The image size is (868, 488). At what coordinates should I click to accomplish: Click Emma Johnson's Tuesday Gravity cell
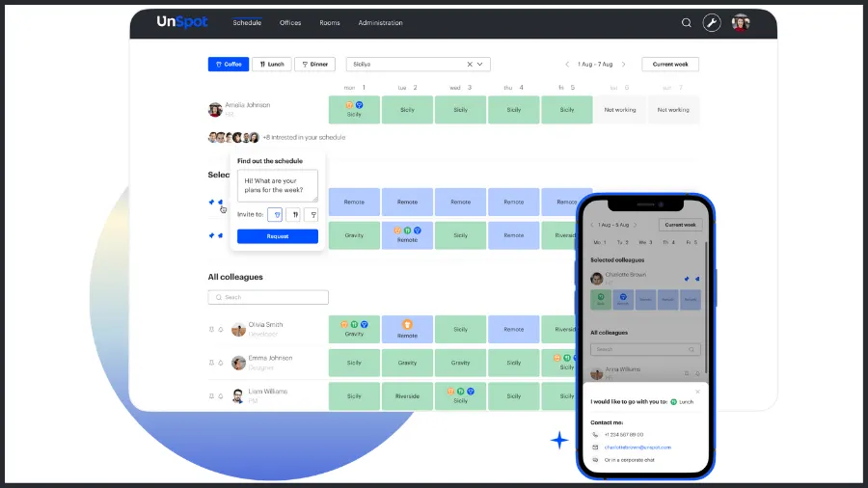click(x=407, y=363)
